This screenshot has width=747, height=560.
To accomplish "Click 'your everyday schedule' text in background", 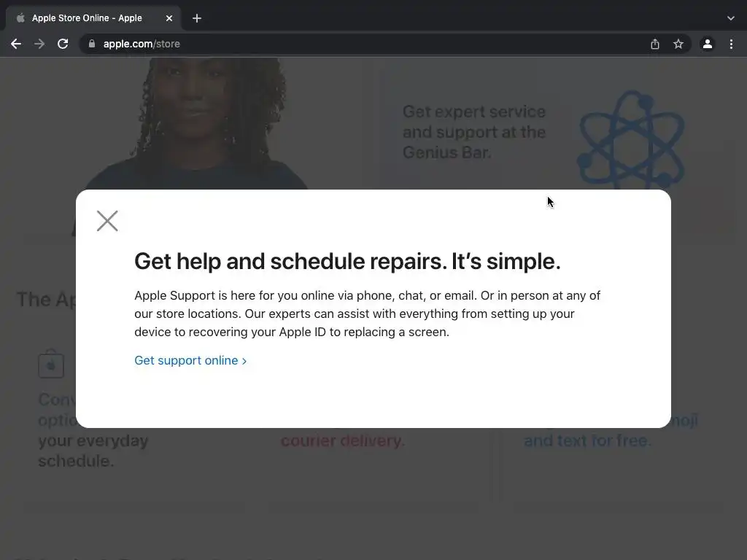I will (93, 451).
